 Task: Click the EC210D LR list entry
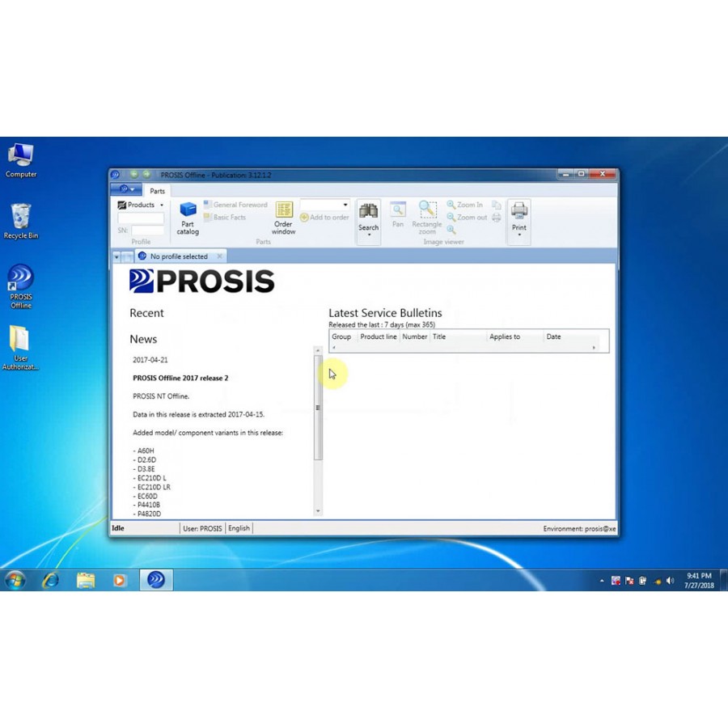(152, 487)
